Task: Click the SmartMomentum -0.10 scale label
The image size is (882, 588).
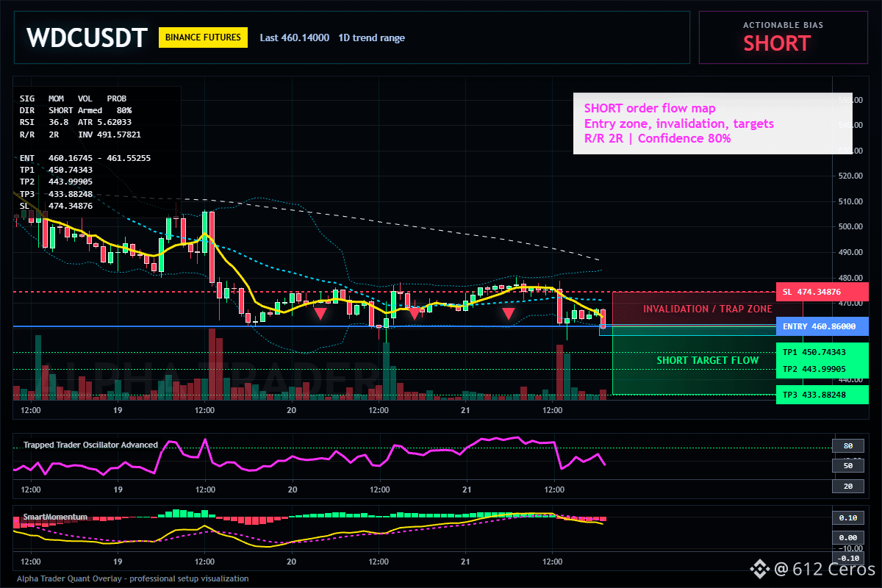Action: (x=847, y=558)
